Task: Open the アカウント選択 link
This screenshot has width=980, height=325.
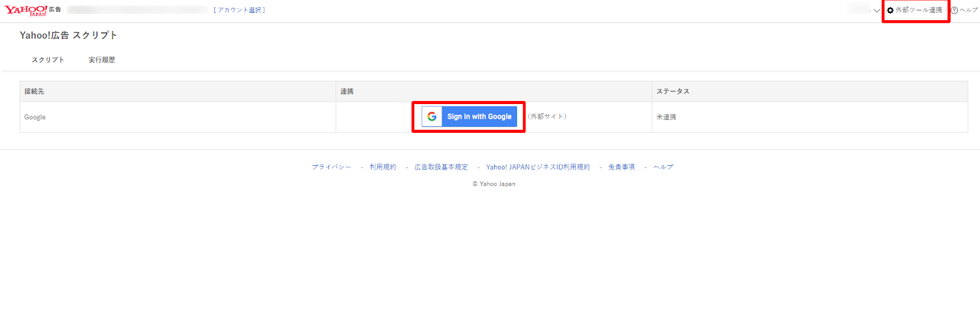Action: coord(239,10)
